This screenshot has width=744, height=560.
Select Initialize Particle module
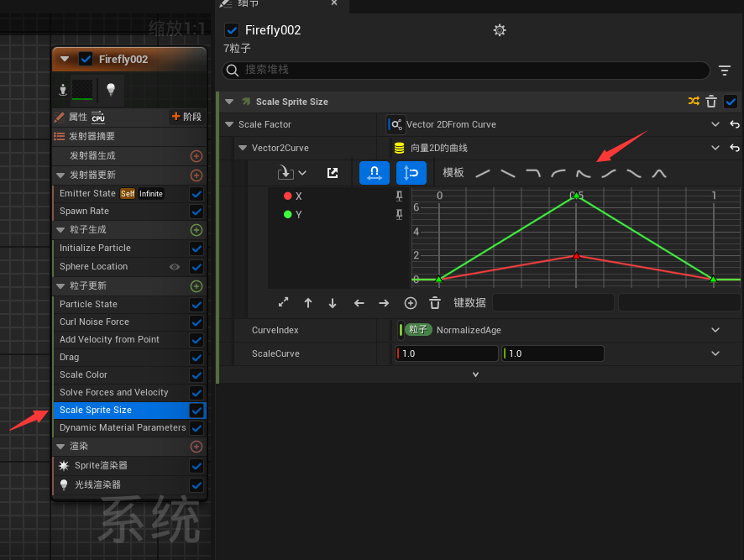(x=130, y=249)
